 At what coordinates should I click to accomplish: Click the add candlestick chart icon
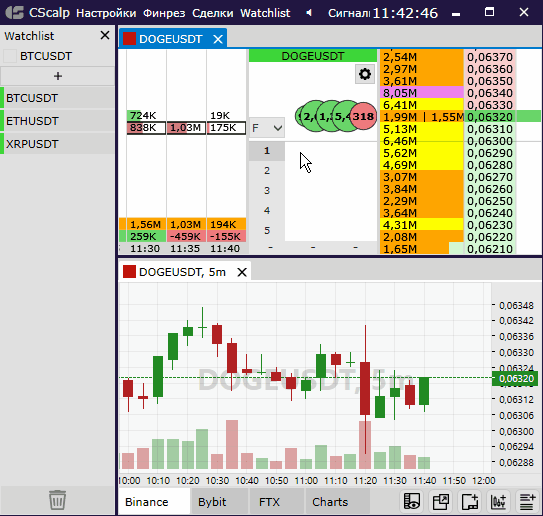coord(498,501)
